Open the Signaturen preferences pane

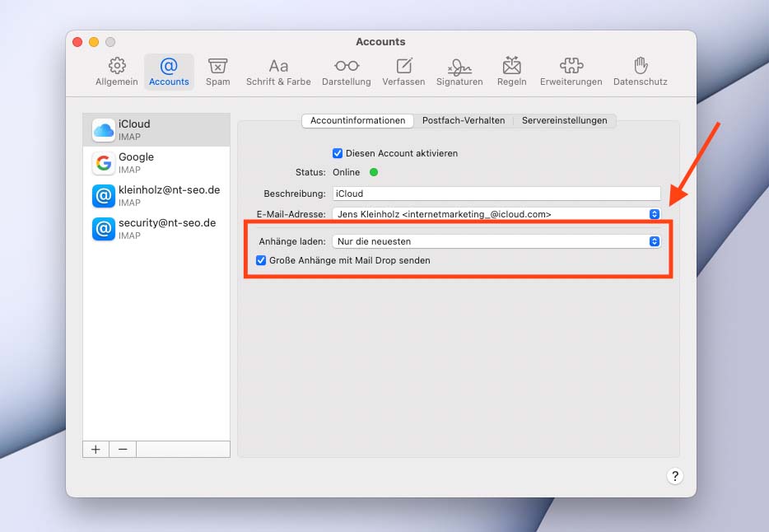459,72
